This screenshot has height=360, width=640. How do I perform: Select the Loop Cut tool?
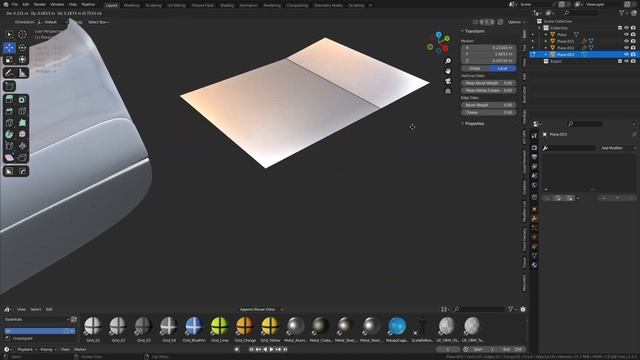coord(22,111)
